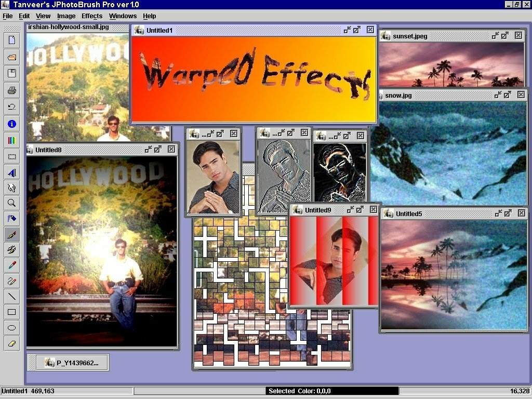Click the irshian-hollywood-small.jpg title bar
Viewport: 532px width, 399px height.
[77, 27]
